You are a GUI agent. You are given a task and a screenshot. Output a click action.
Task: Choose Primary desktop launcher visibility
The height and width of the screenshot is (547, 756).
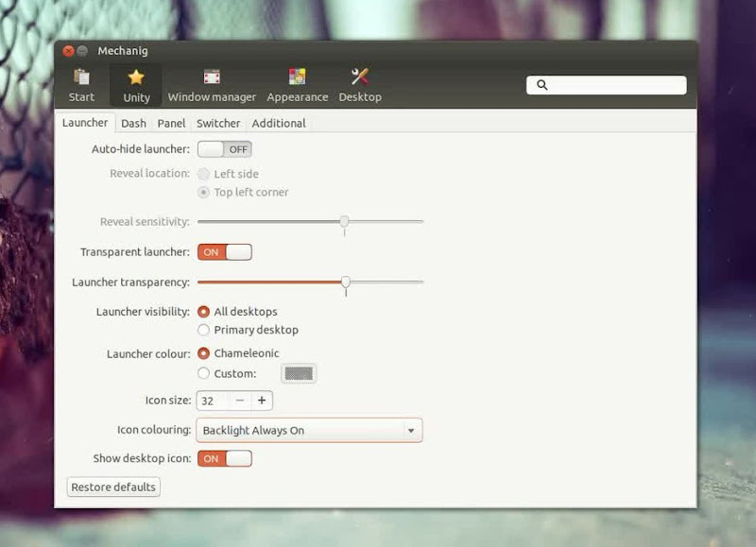(x=203, y=330)
